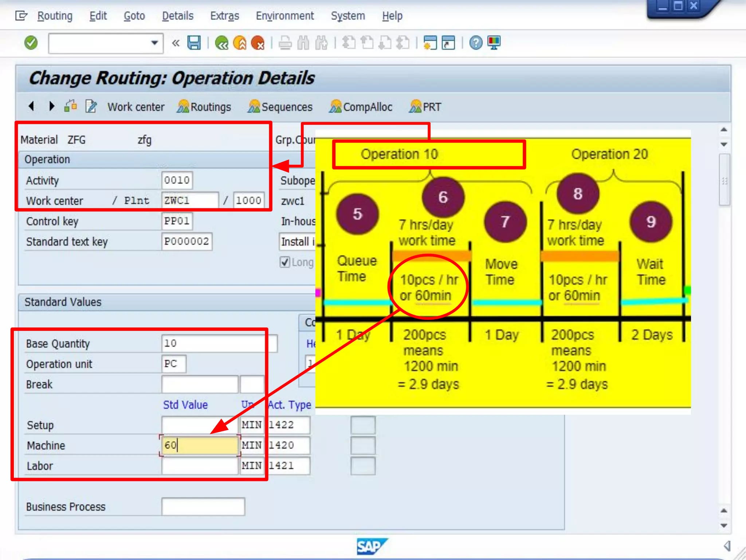Tick checkbox beside Machine activity type 1420
This screenshot has height=560, width=746.
coord(363,445)
